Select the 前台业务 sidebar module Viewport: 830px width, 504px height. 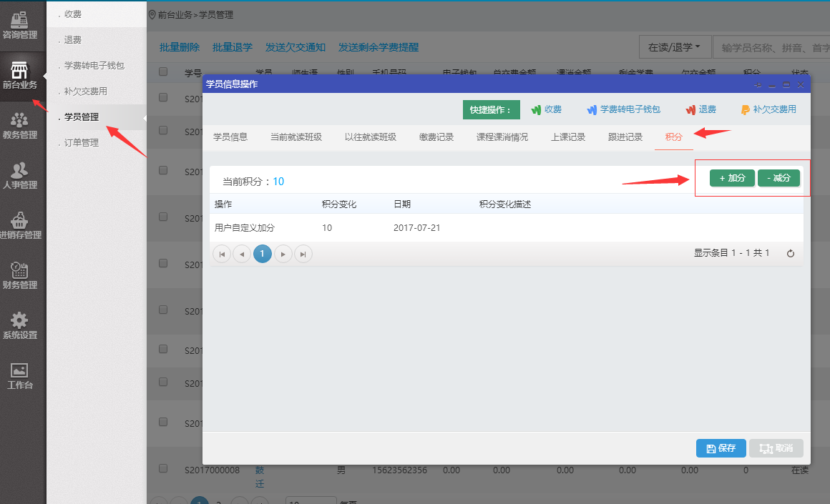click(19, 76)
